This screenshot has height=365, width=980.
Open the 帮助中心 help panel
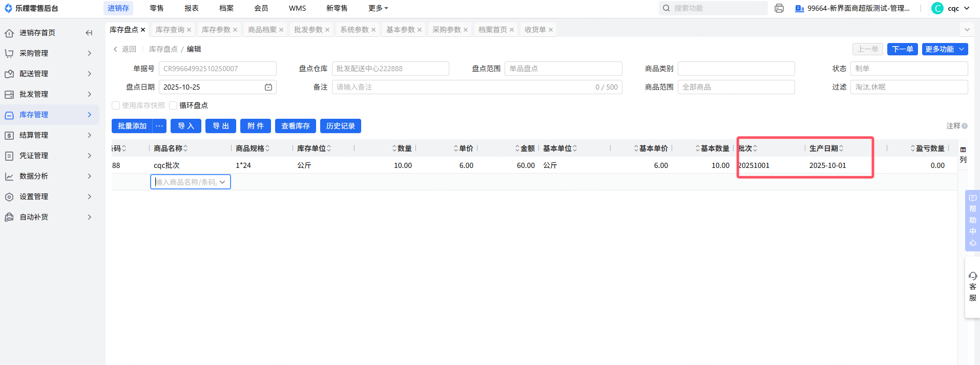pyautogui.click(x=972, y=220)
